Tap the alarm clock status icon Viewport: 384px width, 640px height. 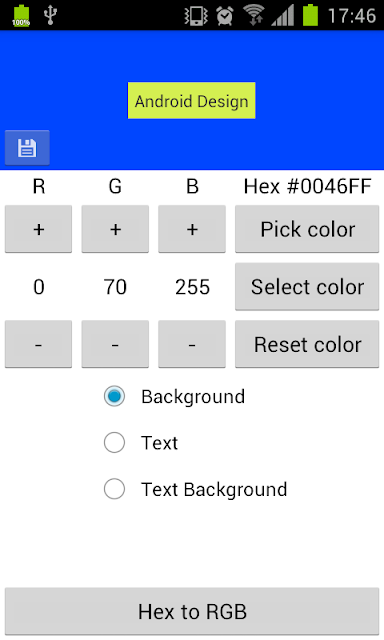click(225, 16)
